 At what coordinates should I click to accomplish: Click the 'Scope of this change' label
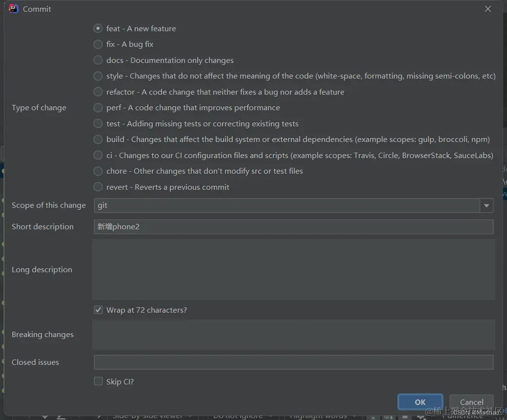tap(49, 205)
